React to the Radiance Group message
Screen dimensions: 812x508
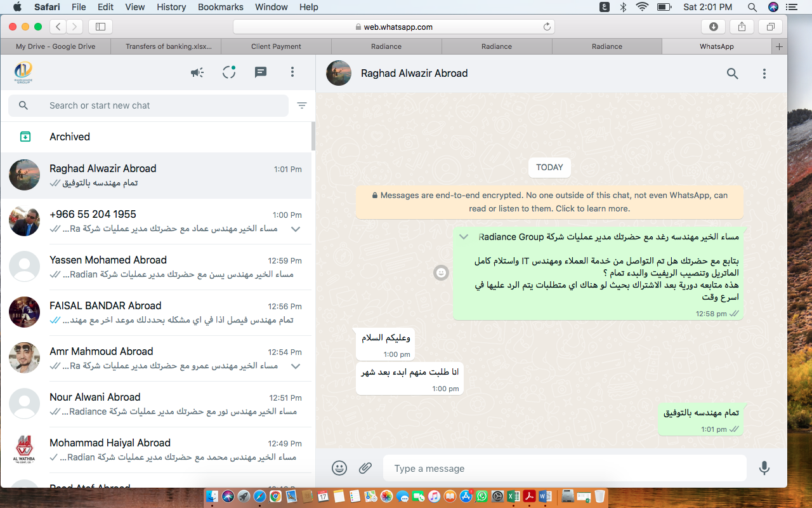[442, 273]
